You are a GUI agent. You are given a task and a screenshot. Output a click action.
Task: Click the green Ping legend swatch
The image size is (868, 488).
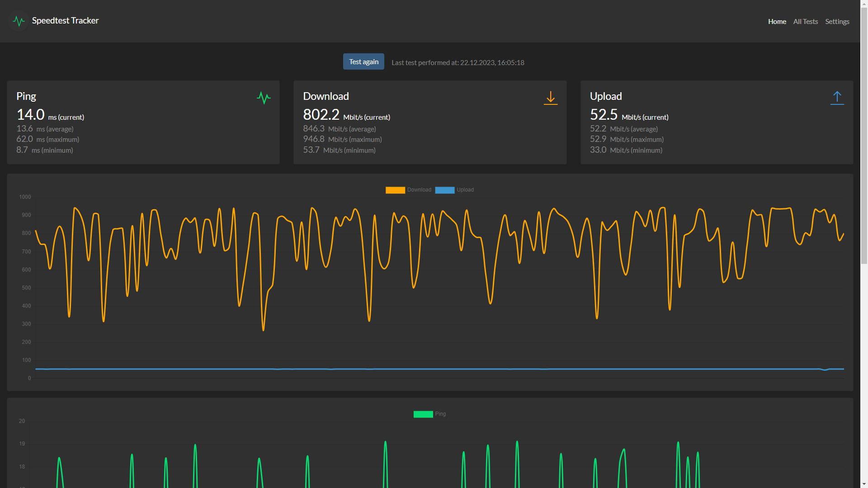tap(423, 414)
